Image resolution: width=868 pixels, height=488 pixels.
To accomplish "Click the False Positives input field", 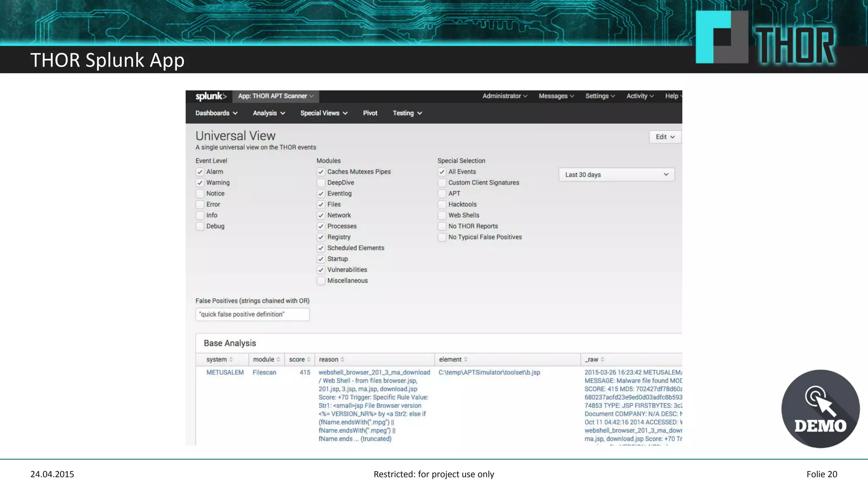I will pyautogui.click(x=253, y=314).
